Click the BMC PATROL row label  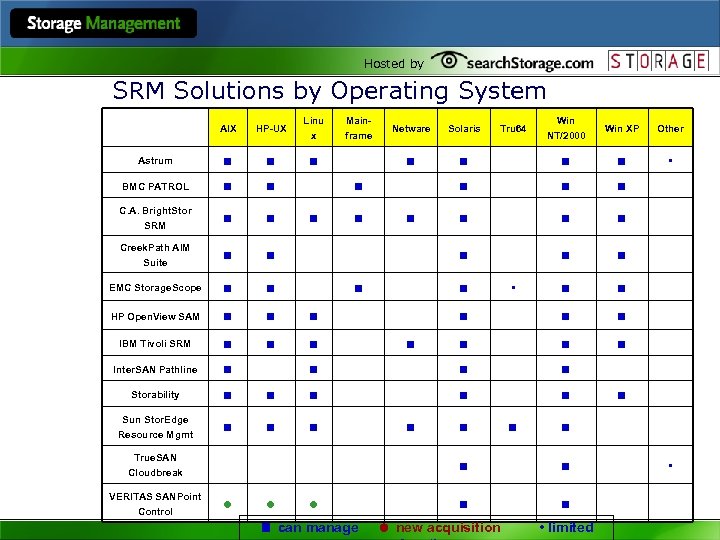[x=155, y=186]
